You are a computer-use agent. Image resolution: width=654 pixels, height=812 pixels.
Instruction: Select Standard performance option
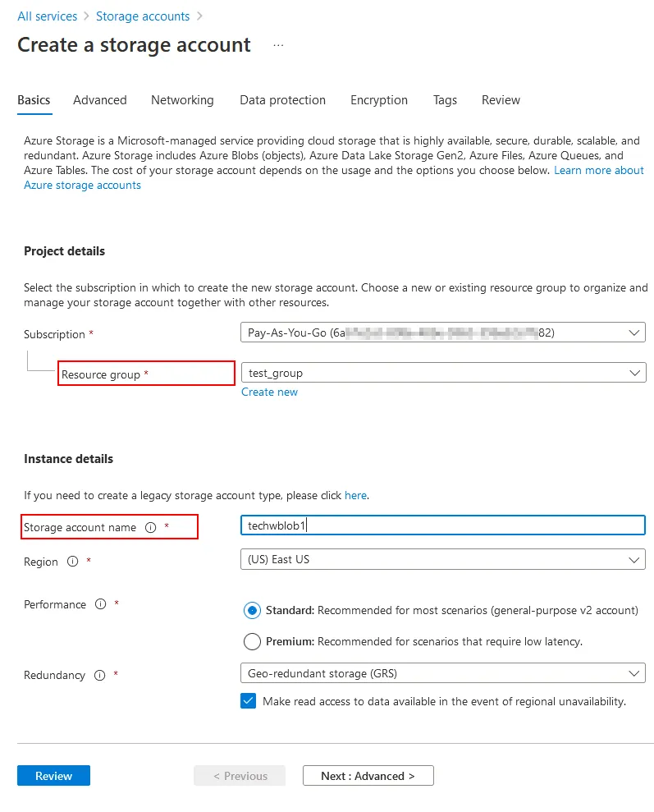[252, 611]
